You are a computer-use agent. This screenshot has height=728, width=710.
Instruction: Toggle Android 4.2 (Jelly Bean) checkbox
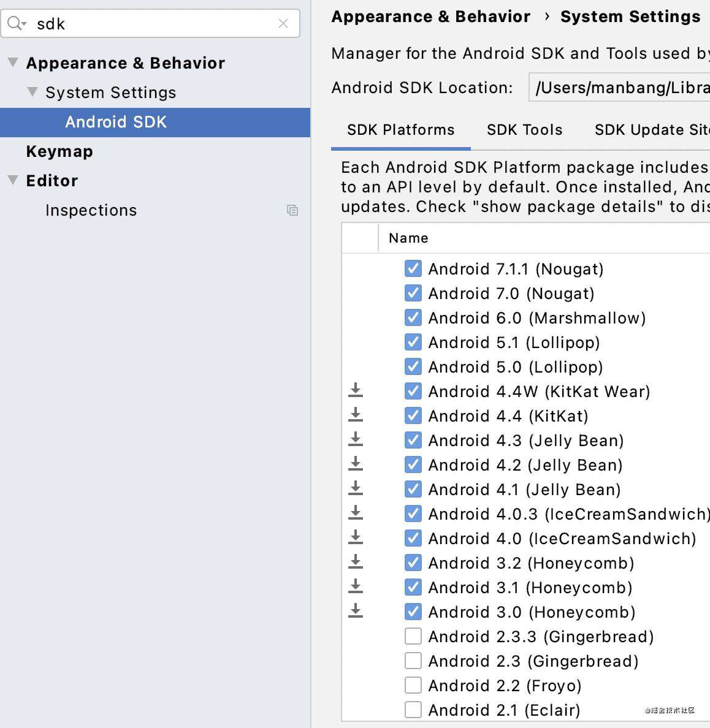tap(413, 464)
